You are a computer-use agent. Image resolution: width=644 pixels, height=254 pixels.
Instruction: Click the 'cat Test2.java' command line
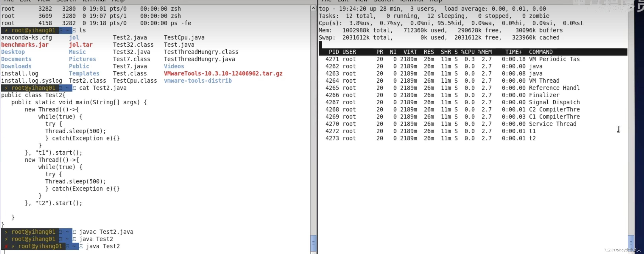[103, 88]
